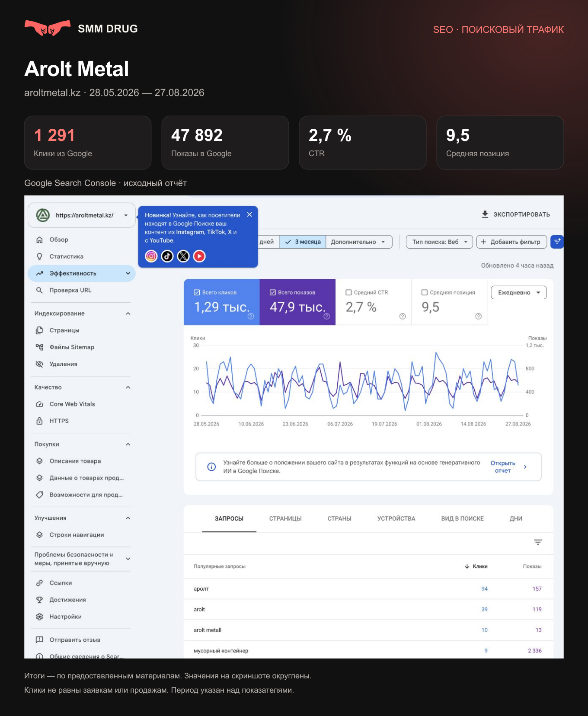Click the Строки навигации icon
The height and width of the screenshot is (716, 588).
pos(39,535)
